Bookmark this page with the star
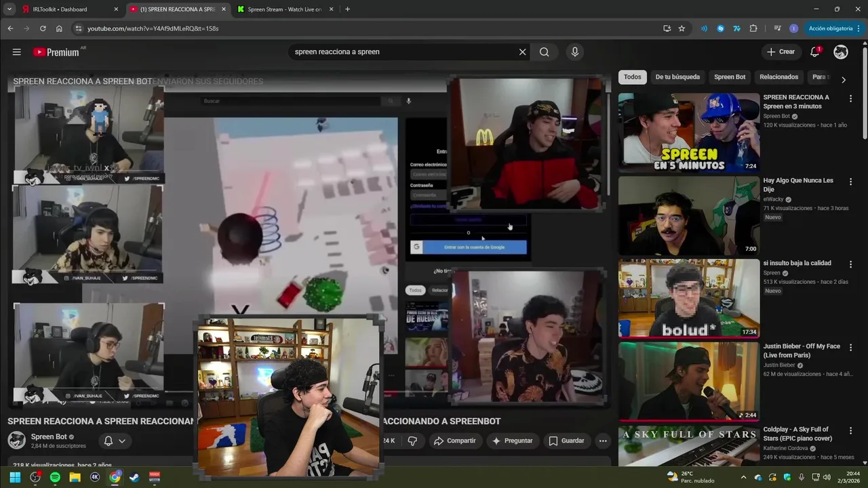This screenshot has height=488, width=868. [x=682, y=28]
